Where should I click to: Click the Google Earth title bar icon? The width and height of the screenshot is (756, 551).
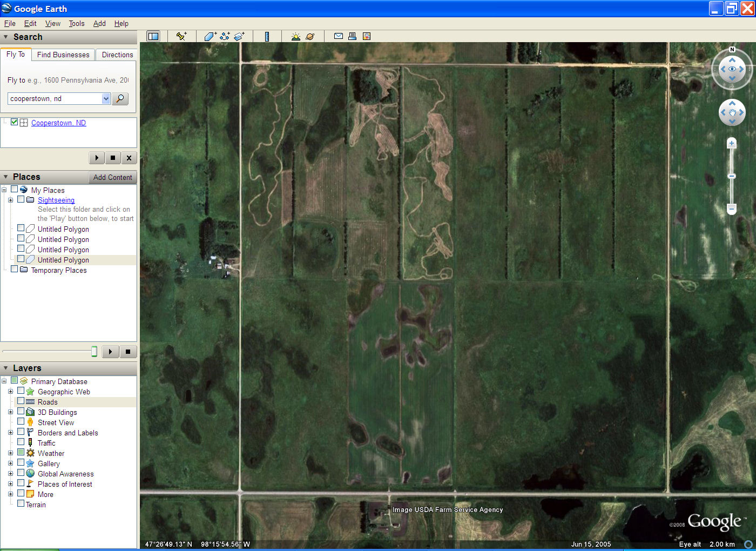(6, 8)
